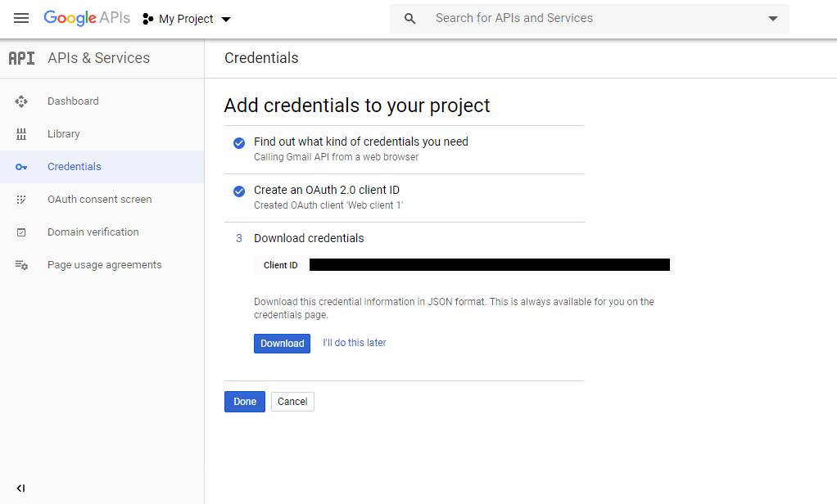Click the Page usage agreements icon
Image resolution: width=837 pixels, height=504 pixels.
tap(21, 265)
